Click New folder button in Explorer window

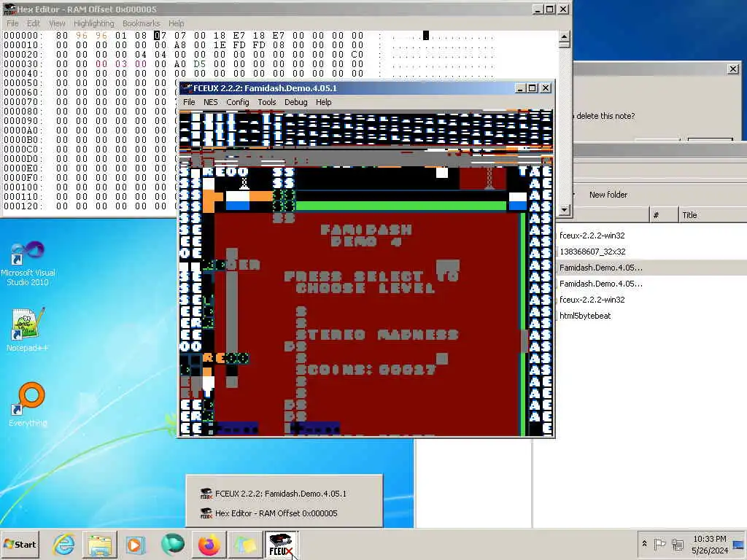pos(608,194)
